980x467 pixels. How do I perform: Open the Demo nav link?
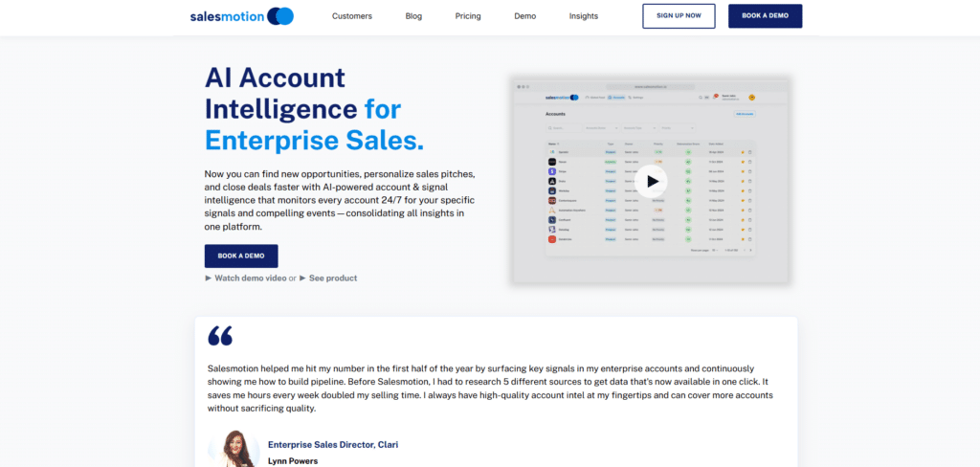(x=525, y=16)
